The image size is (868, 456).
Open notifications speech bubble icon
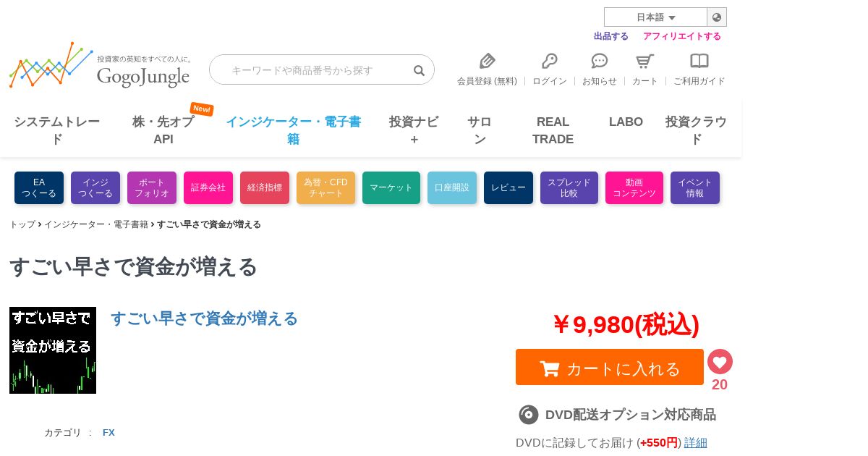click(x=600, y=61)
